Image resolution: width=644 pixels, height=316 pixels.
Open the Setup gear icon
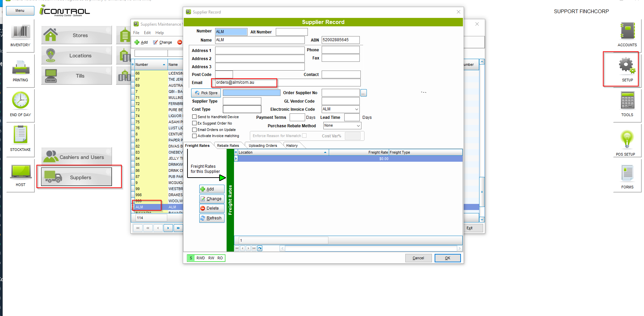[x=627, y=65]
